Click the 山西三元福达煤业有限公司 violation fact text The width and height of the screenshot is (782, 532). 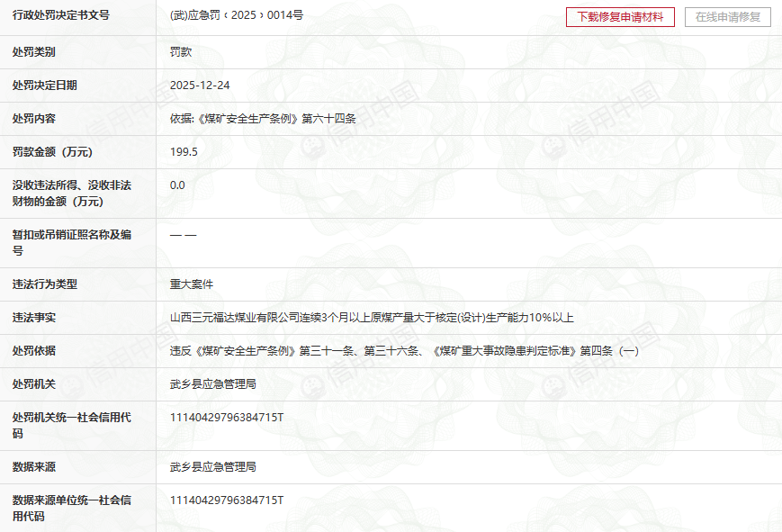click(x=372, y=318)
